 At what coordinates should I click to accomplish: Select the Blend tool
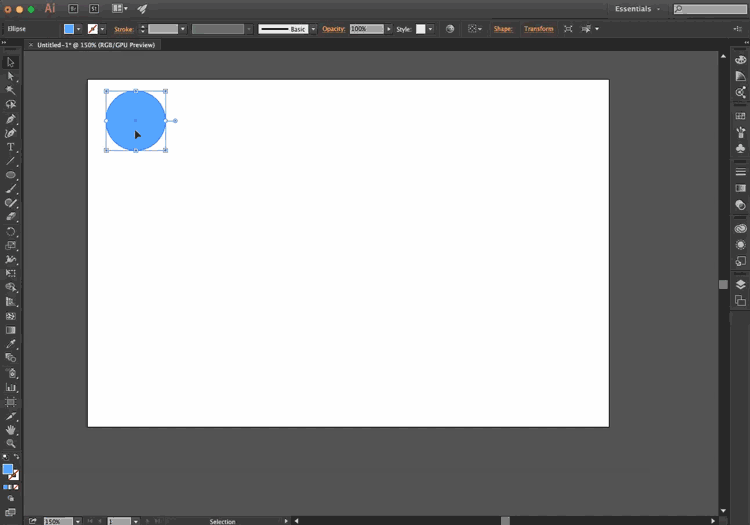tap(11, 358)
